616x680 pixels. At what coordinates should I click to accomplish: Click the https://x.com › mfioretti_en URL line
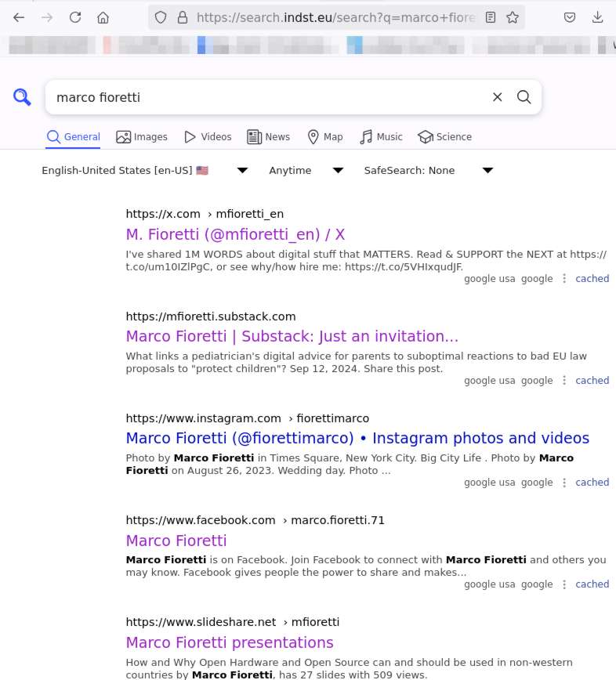tap(205, 214)
